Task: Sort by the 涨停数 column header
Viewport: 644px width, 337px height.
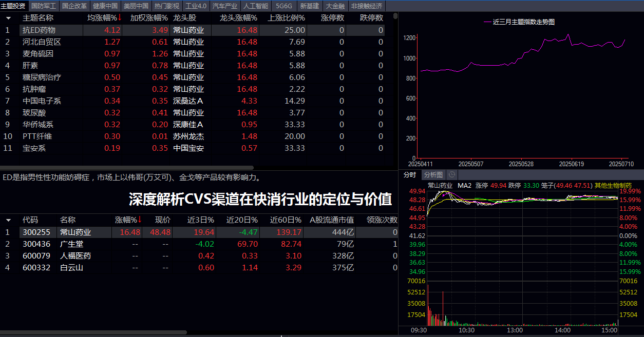Action: click(x=332, y=18)
